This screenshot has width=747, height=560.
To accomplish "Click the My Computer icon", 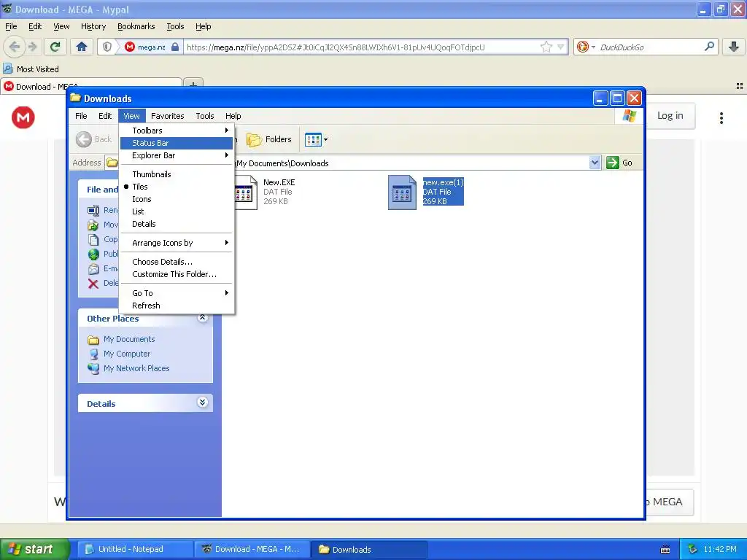I will pyautogui.click(x=93, y=354).
